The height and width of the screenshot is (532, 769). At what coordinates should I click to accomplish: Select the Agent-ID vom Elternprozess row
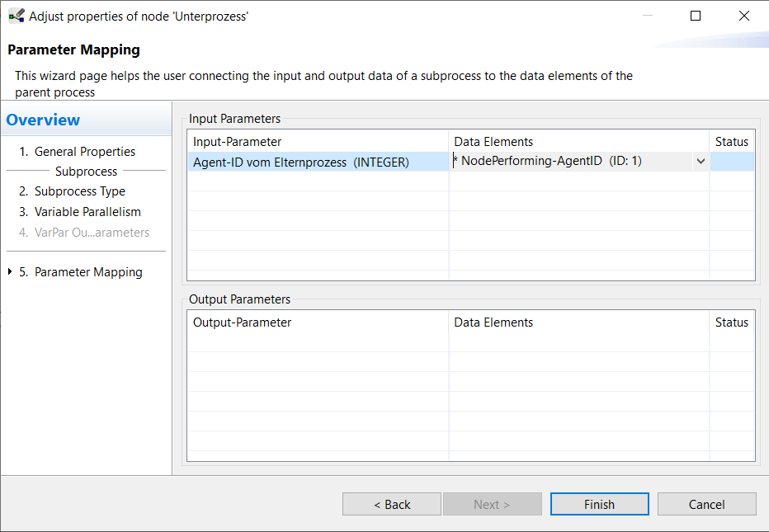click(300, 162)
